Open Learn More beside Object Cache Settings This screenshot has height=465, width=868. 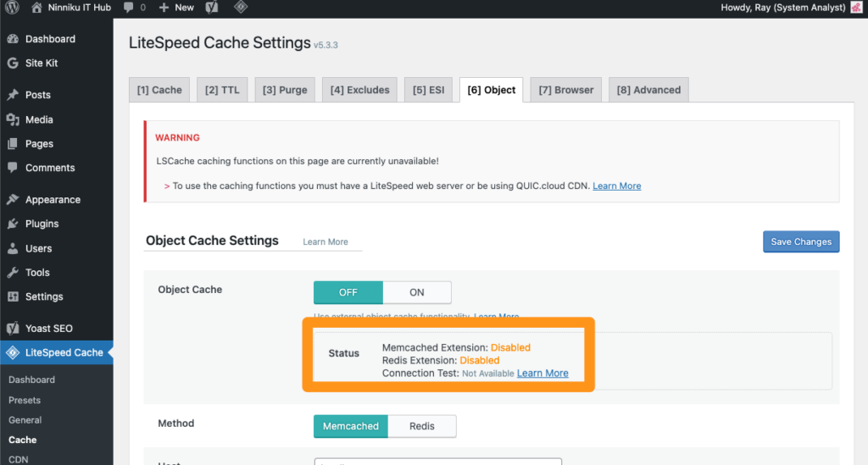pos(325,241)
